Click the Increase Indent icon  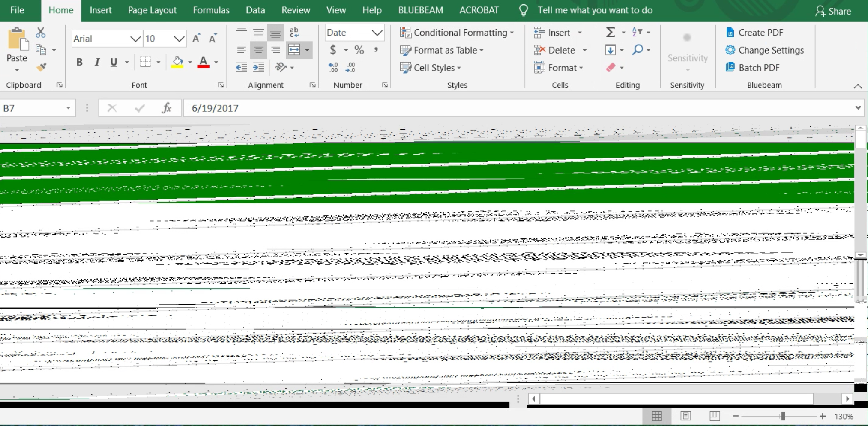point(259,67)
